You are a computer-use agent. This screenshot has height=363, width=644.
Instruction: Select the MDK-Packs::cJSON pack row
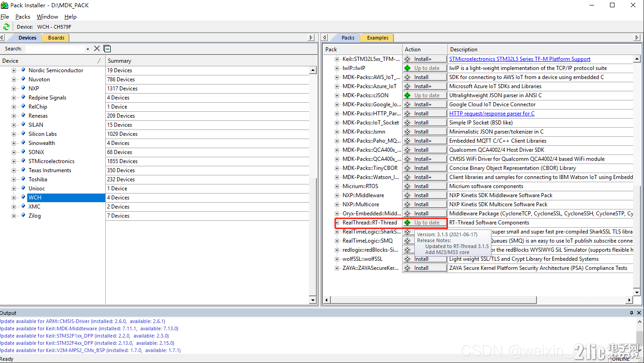pyautogui.click(x=365, y=95)
